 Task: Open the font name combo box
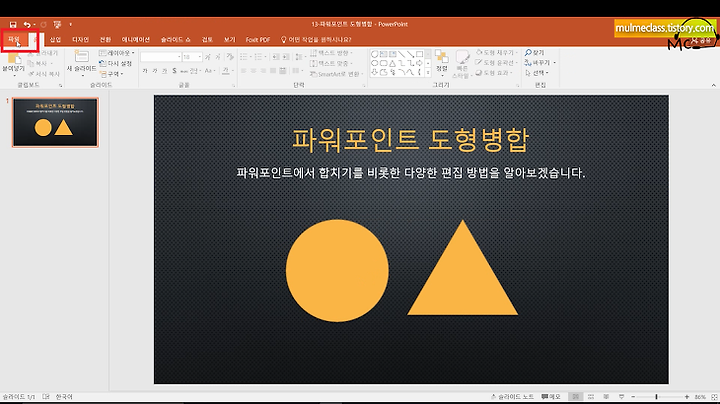coord(161,56)
